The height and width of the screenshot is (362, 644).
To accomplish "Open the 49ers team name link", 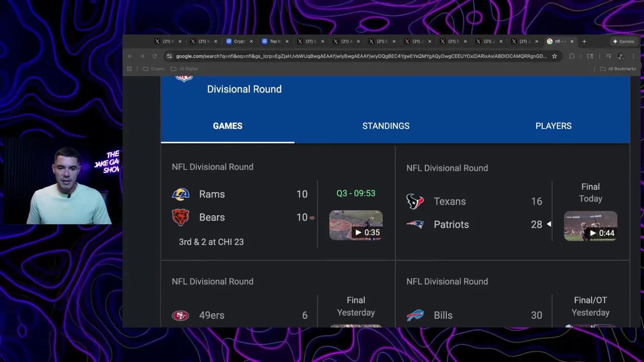I will [x=212, y=315].
